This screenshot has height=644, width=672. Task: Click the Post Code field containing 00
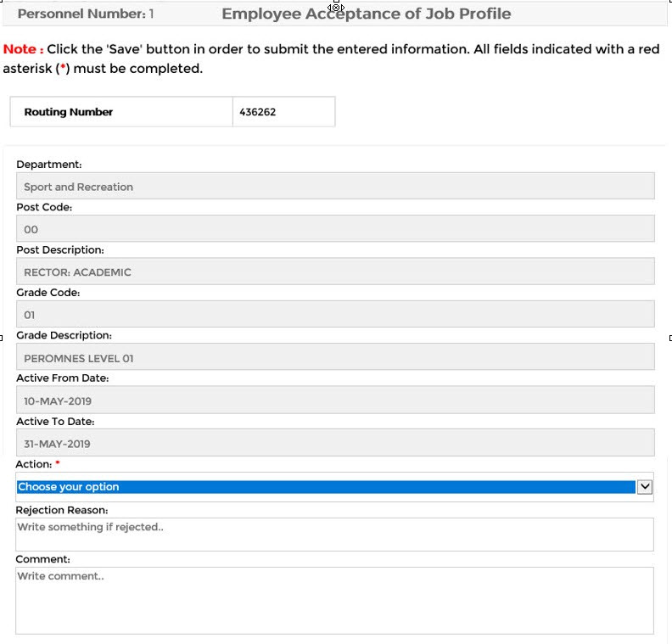pos(334,229)
